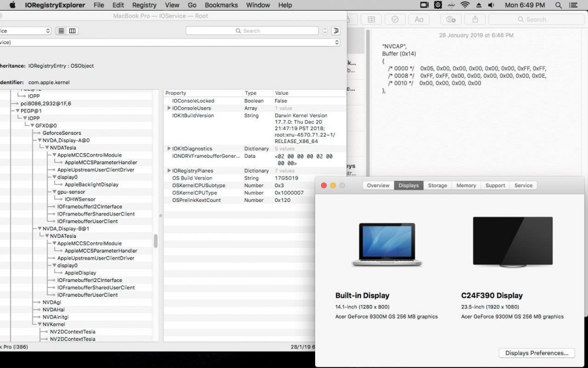Close the About This Mac window
The height and width of the screenshot is (368, 588).
pos(323,185)
